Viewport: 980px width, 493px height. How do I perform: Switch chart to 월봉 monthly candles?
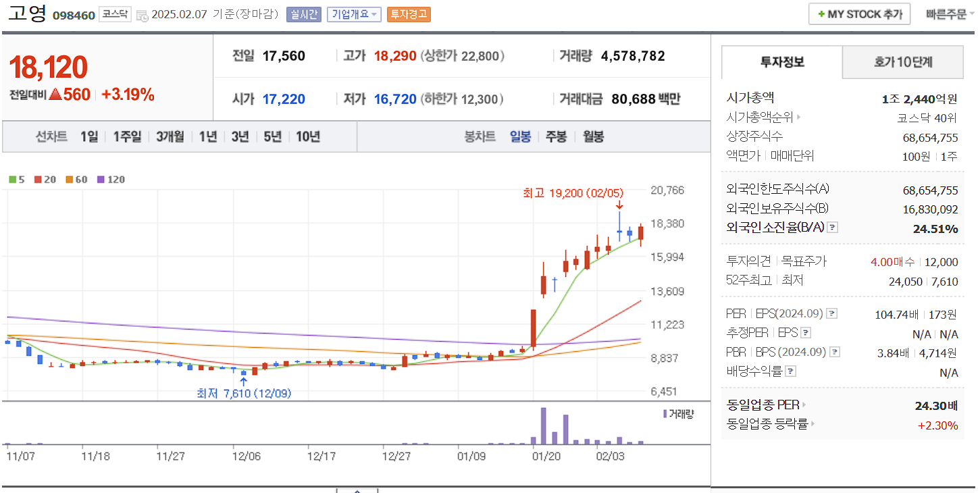[x=593, y=136]
